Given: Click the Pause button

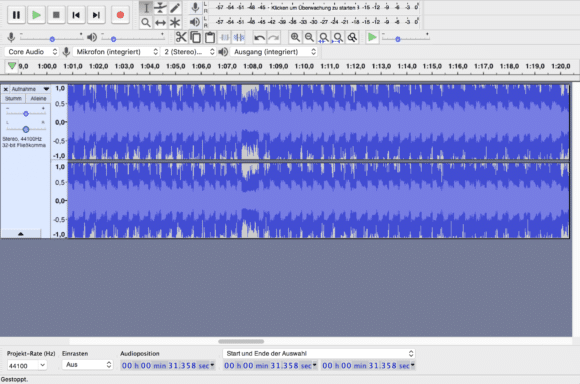Looking at the screenshot, I should tap(16, 15).
